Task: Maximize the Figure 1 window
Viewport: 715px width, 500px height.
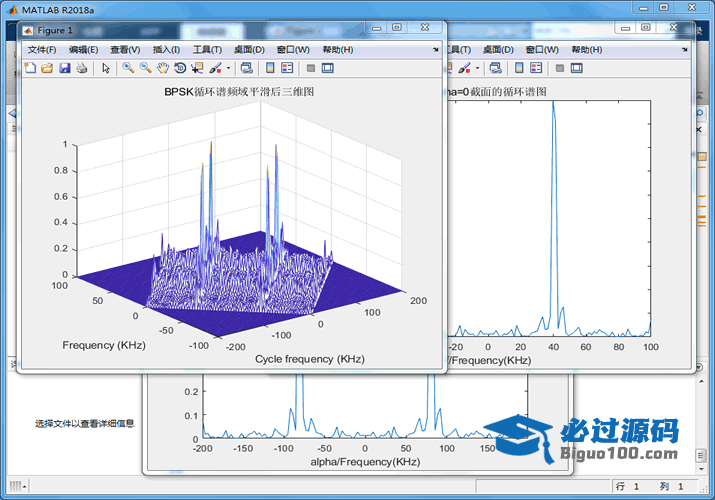Action: (397, 27)
